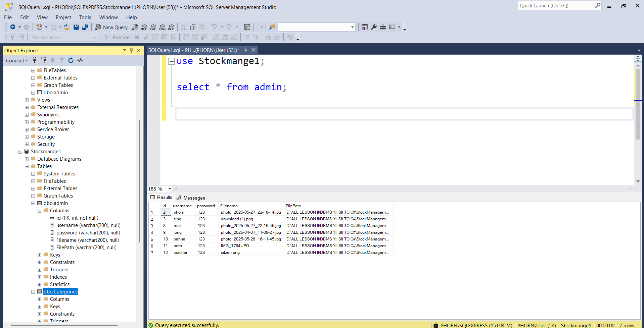The height and width of the screenshot is (328, 644).
Task: Click the Connect Object Explorer plug icon
Action: tap(35, 60)
